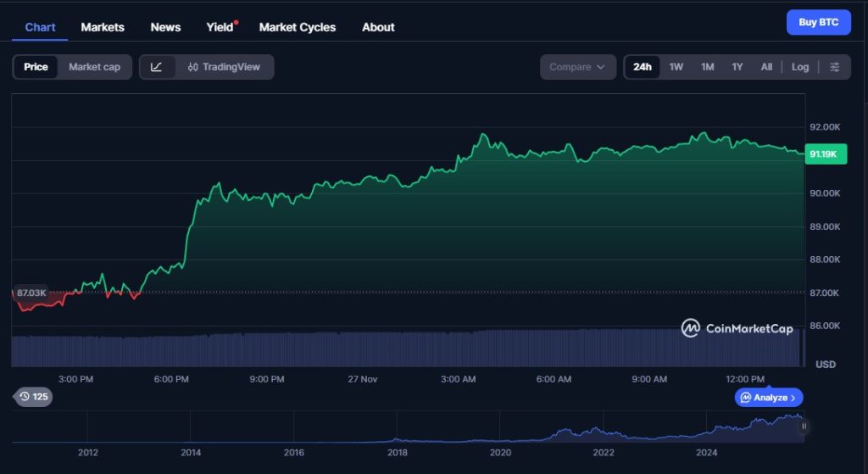The height and width of the screenshot is (474, 868).
Task: Open chart settings sliders icon
Action: [835, 67]
